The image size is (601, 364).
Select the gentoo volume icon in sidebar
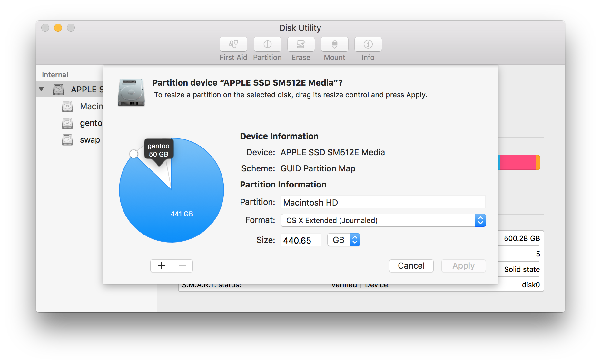[x=67, y=123]
